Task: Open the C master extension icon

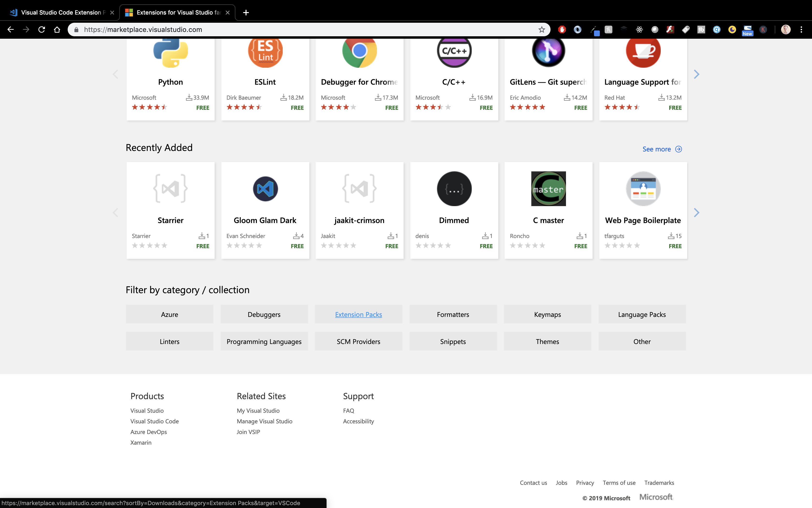Action: pos(549,189)
